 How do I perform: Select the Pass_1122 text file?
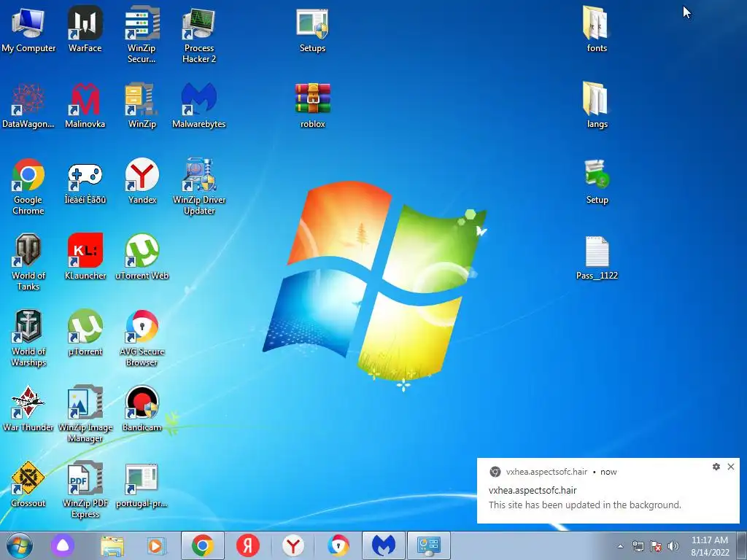pos(597,257)
